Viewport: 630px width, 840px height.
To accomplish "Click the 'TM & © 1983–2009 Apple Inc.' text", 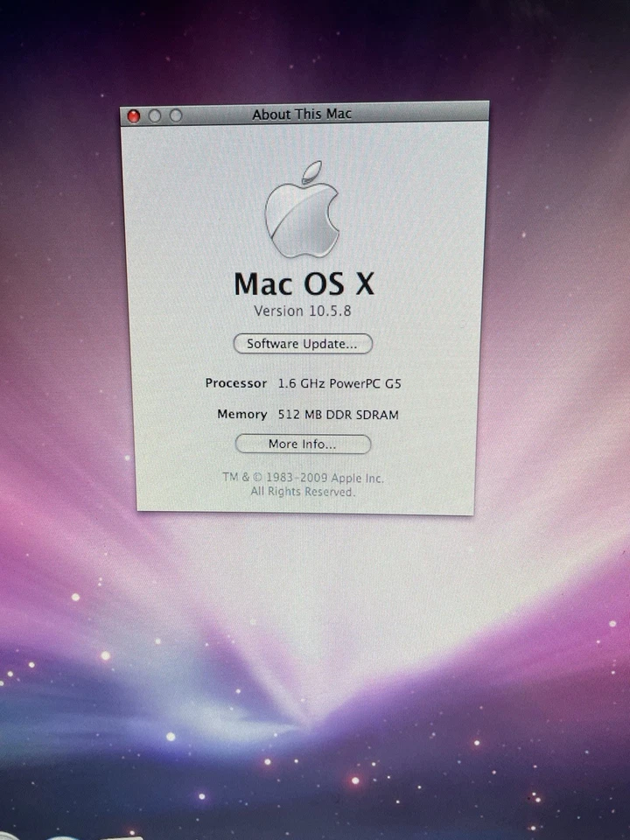I will 304,478.
